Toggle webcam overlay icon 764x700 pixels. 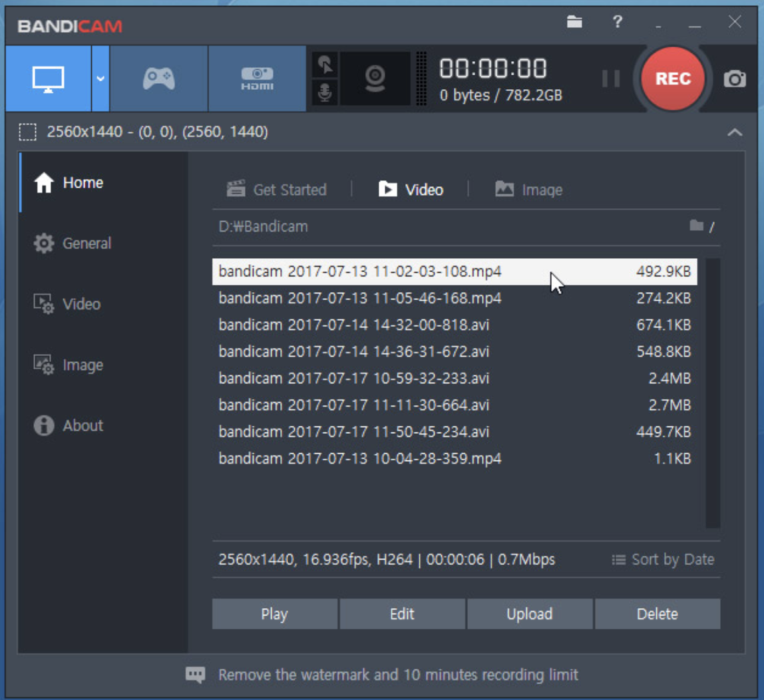point(375,79)
